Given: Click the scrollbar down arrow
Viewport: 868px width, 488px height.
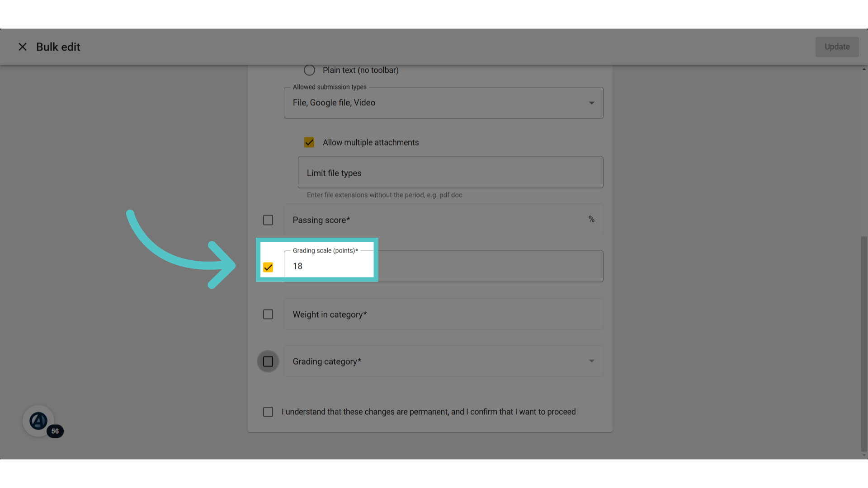Looking at the screenshot, I should (x=864, y=455).
